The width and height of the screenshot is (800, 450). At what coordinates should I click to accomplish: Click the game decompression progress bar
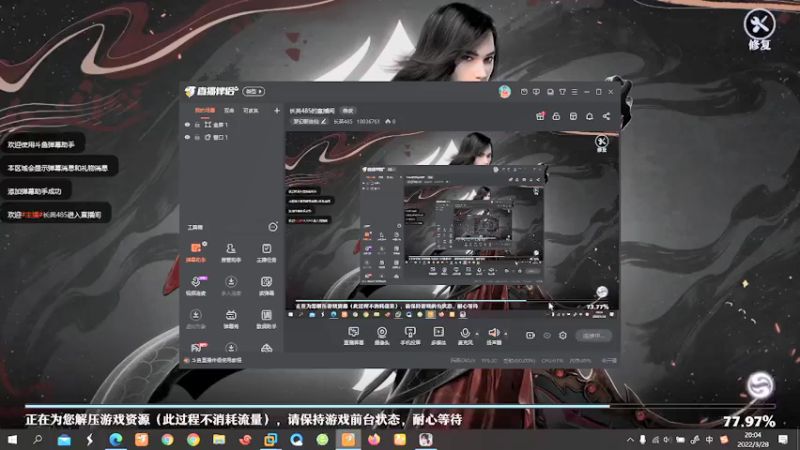pyautogui.click(x=400, y=406)
